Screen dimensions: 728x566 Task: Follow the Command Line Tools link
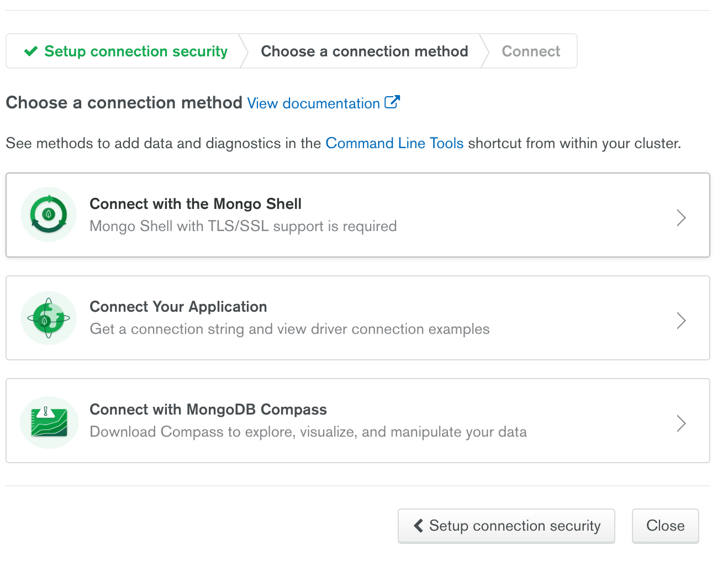coord(394,143)
